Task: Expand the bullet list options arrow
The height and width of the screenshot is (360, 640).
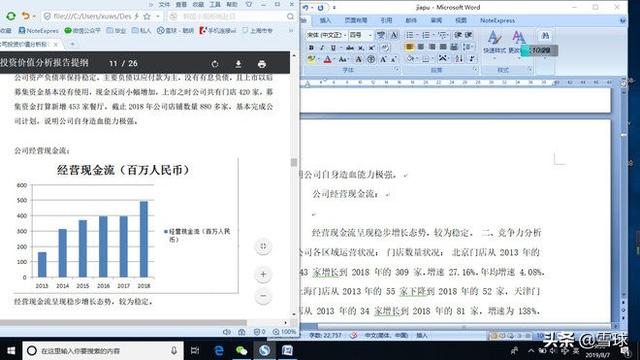Action: click(x=417, y=35)
